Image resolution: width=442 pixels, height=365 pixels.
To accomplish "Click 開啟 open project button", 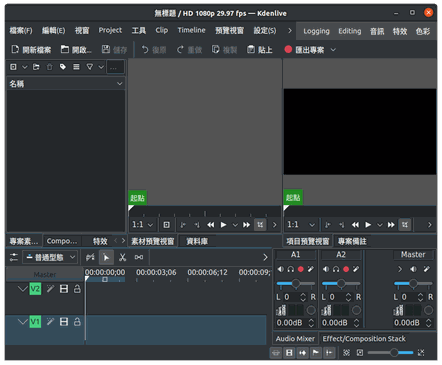I will 76,50.
